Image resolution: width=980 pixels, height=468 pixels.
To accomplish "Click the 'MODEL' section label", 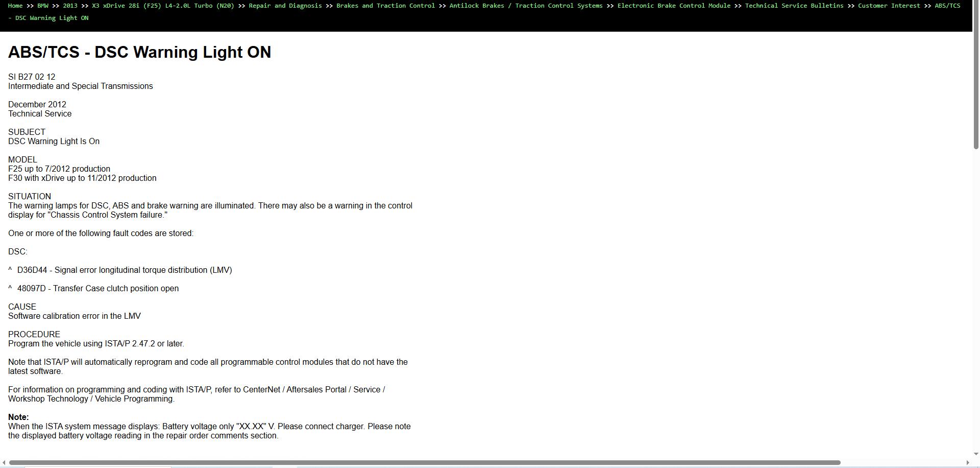I will click(22, 160).
